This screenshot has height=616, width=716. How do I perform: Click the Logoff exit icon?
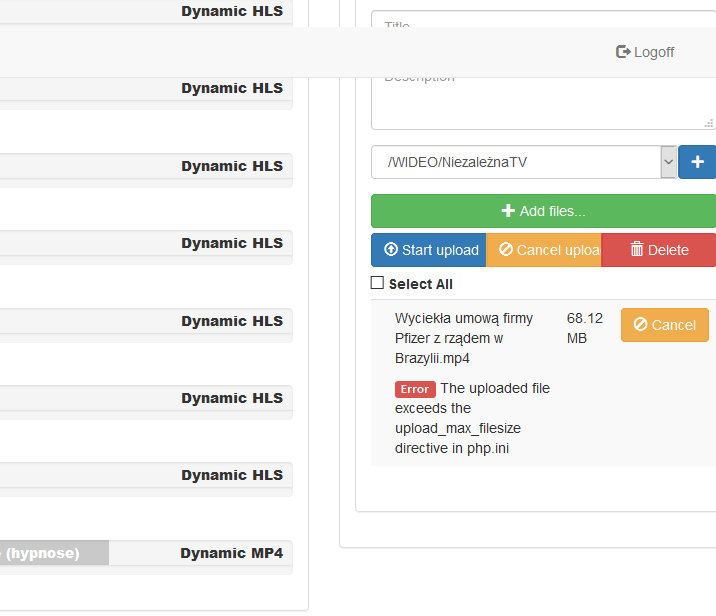pos(623,52)
